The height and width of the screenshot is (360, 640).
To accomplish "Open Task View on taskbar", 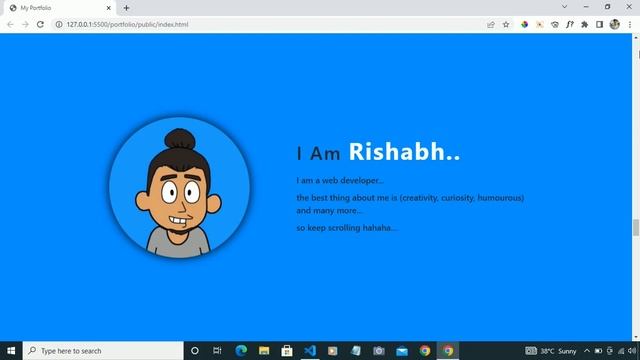I will pos(217,351).
